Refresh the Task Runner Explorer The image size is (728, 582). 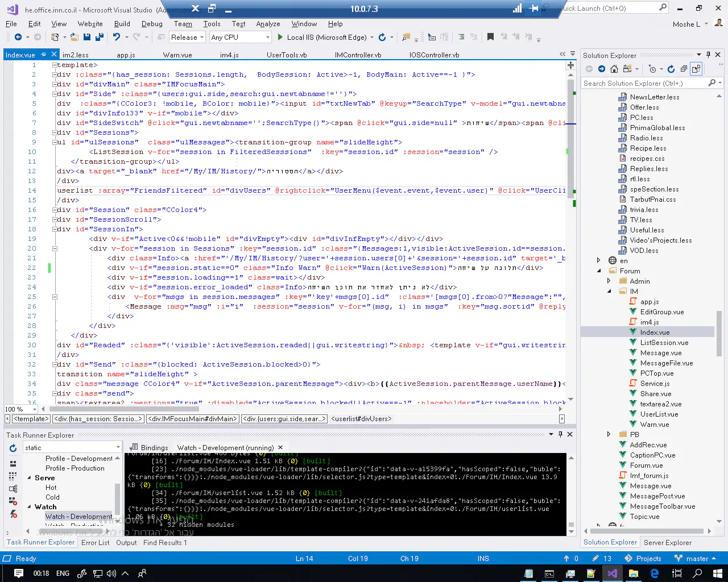pyautogui.click(x=13, y=448)
